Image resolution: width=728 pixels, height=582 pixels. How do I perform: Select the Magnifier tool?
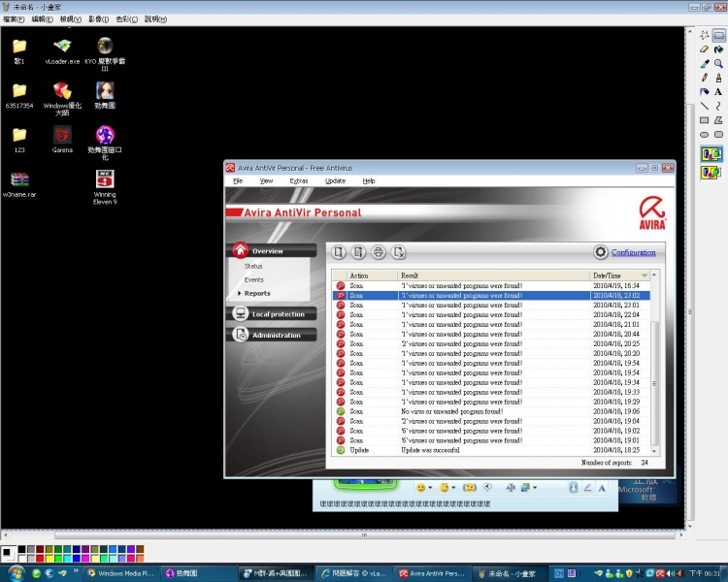[718, 64]
